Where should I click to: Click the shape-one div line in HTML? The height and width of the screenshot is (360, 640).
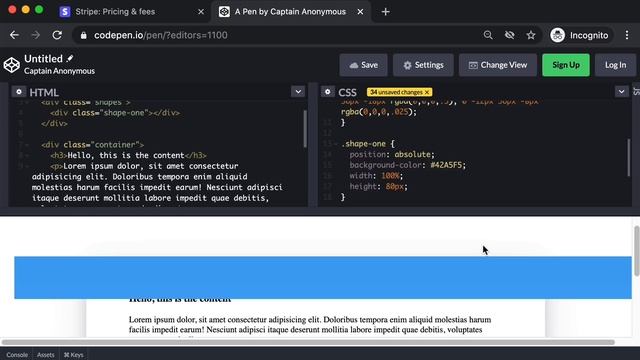(115, 113)
